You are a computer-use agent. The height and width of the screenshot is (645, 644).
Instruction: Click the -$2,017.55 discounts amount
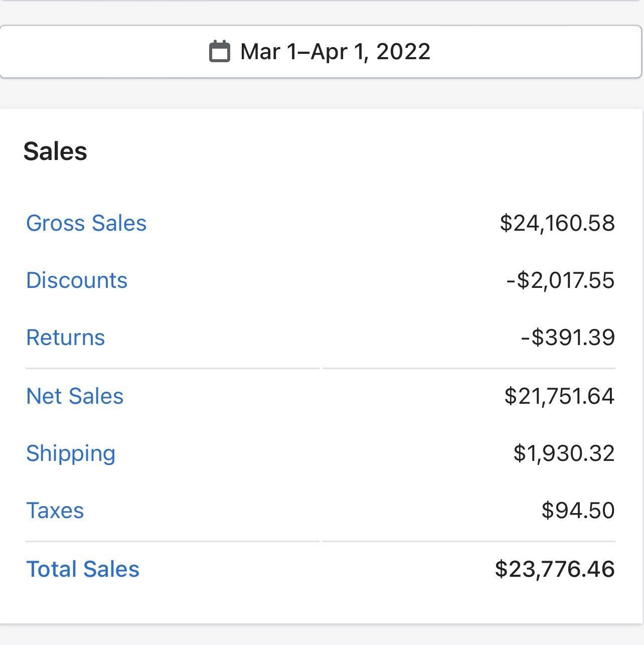tap(561, 280)
